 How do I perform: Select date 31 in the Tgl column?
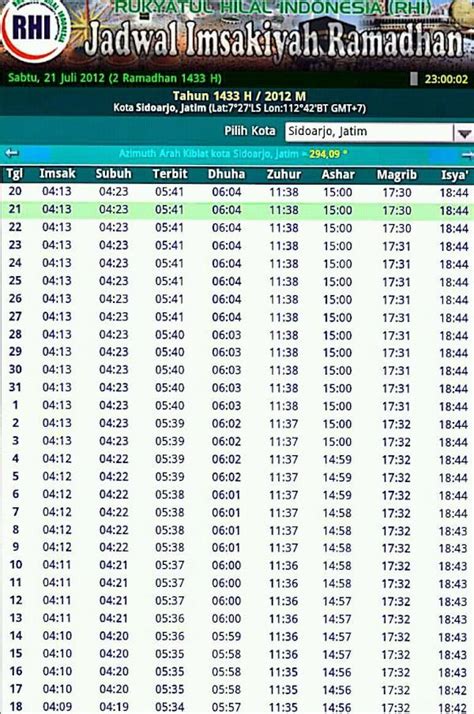click(15, 387)
